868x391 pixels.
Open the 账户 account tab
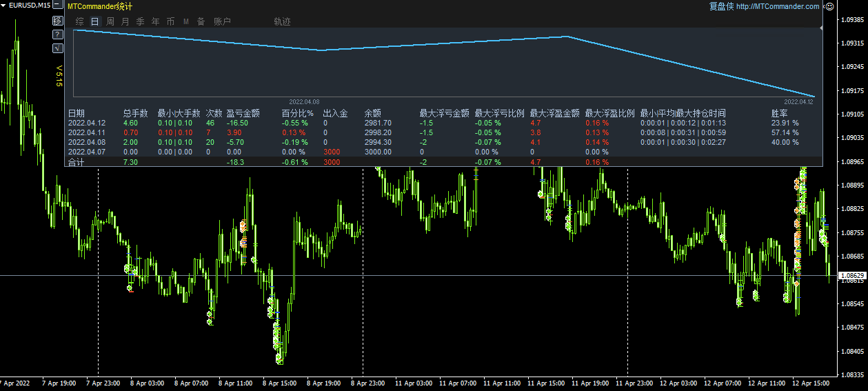(x=222, y=21)
